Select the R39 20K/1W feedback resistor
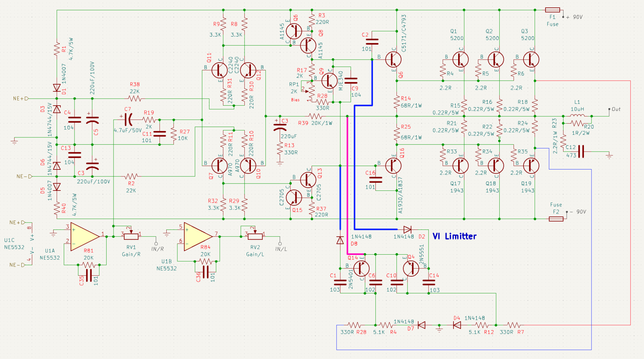Viewport: 644px width, 359px height. 315,116
